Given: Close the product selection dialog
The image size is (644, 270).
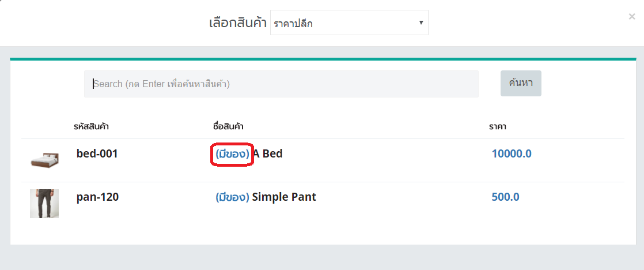Looking at the screenshot, I should (632, 17).
